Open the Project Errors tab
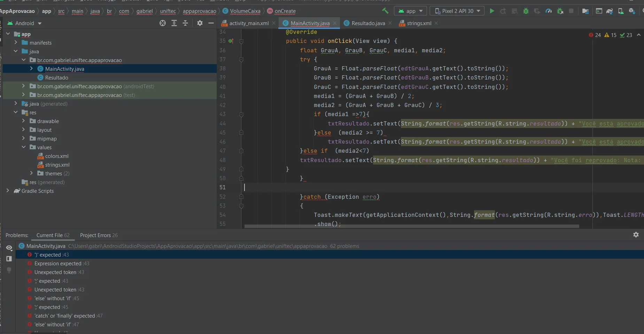The image size is (644, 334). 99,235
